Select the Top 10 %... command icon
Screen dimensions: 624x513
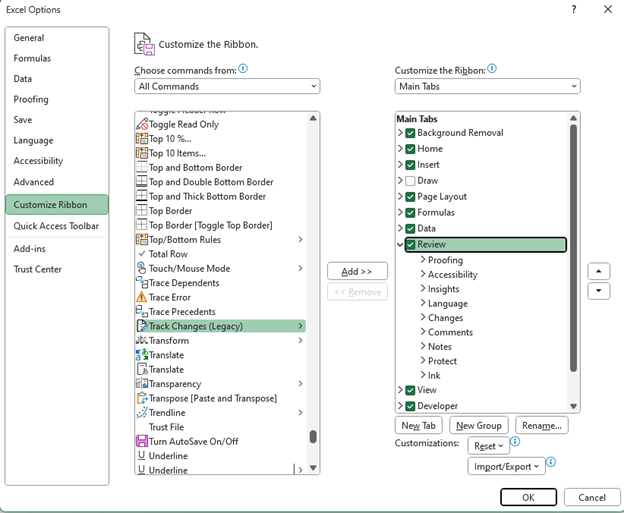tap(142, 138)
